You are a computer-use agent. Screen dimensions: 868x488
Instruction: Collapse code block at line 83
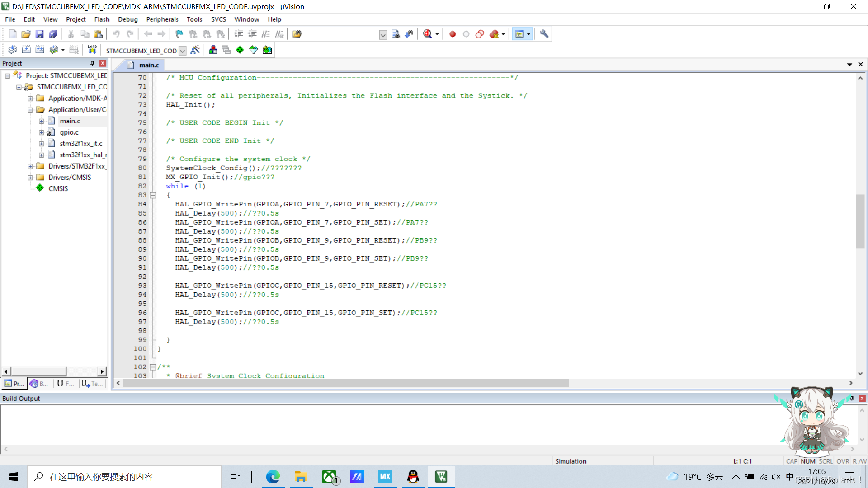click(x=153, y=195)
